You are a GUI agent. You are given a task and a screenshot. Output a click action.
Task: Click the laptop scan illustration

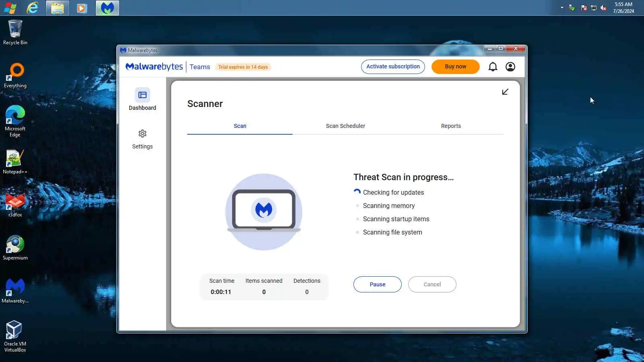coord(264,212)
